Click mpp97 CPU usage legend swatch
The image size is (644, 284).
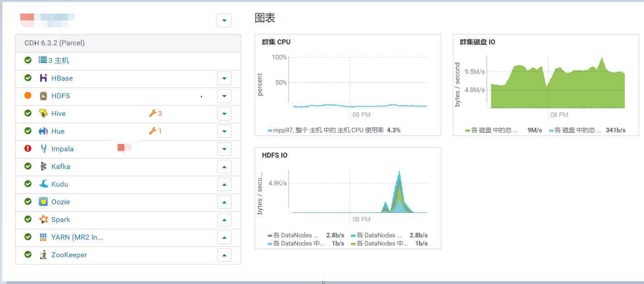(x=270, y=130)
